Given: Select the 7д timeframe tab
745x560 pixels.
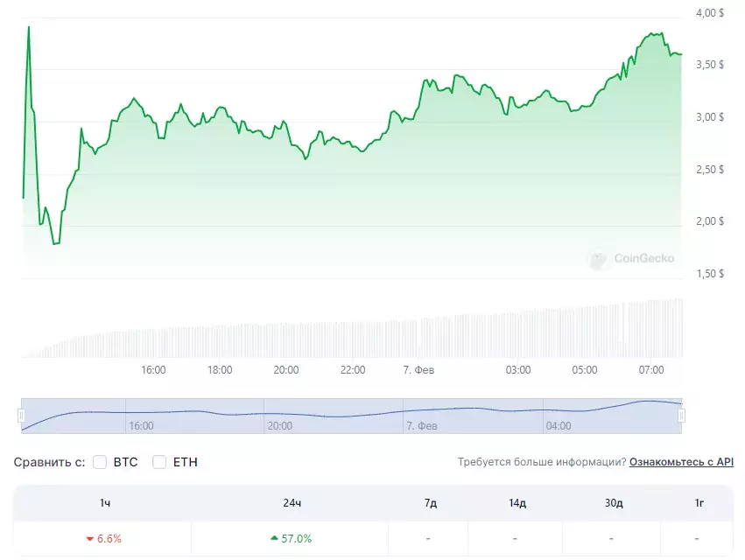Looking at the screenshot, I should click(x=431, y=502).
